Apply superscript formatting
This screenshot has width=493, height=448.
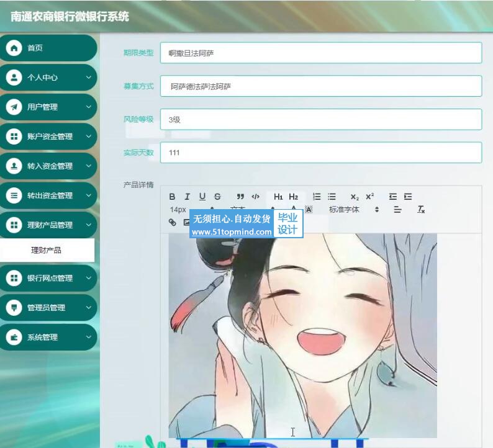click(x=370, y=197)
